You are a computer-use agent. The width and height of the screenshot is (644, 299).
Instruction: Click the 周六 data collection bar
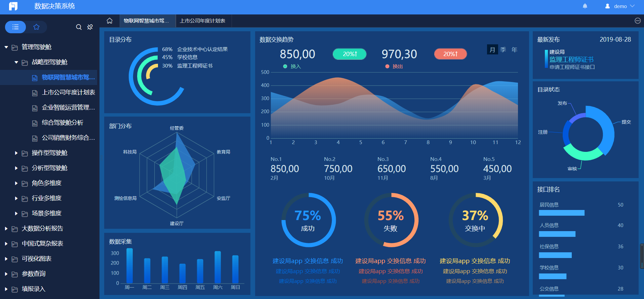coord(218,267)
